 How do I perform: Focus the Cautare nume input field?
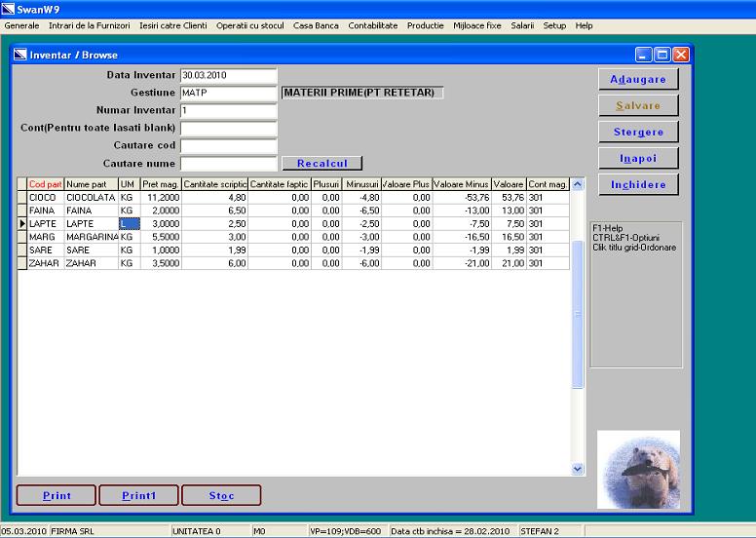tap(228, 163)
